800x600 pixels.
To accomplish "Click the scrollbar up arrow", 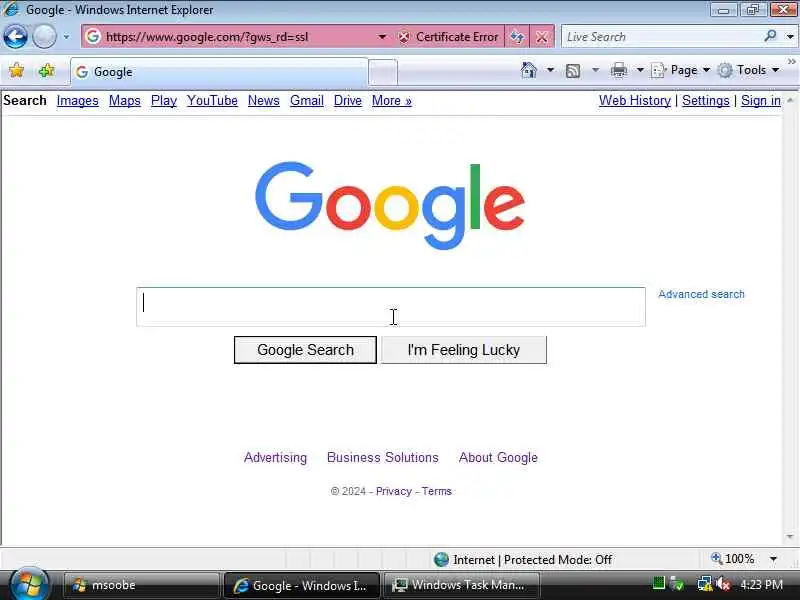I will (x=790, y=100).
